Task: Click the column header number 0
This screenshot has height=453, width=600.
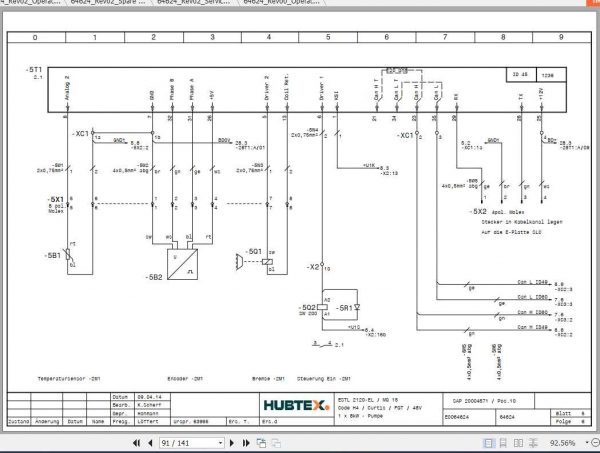Action: pyautogui.click(x=35, y=37)
